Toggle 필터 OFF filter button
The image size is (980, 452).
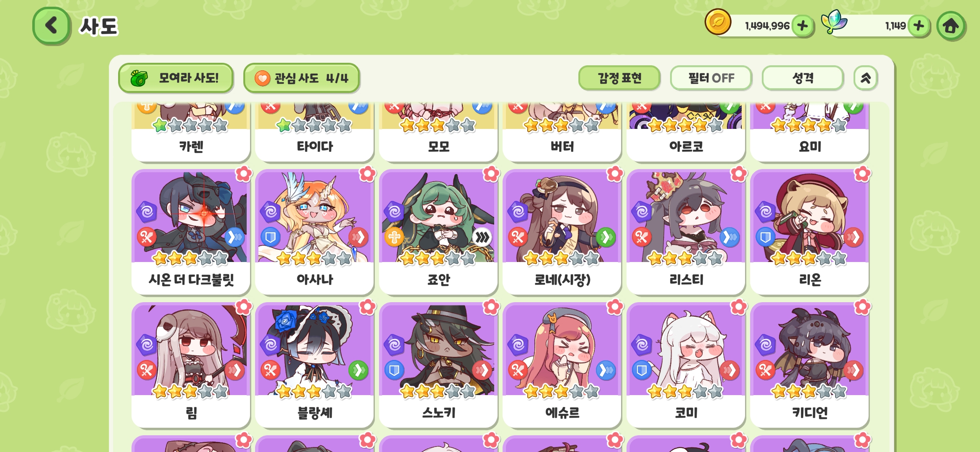(x=711, y=78)
